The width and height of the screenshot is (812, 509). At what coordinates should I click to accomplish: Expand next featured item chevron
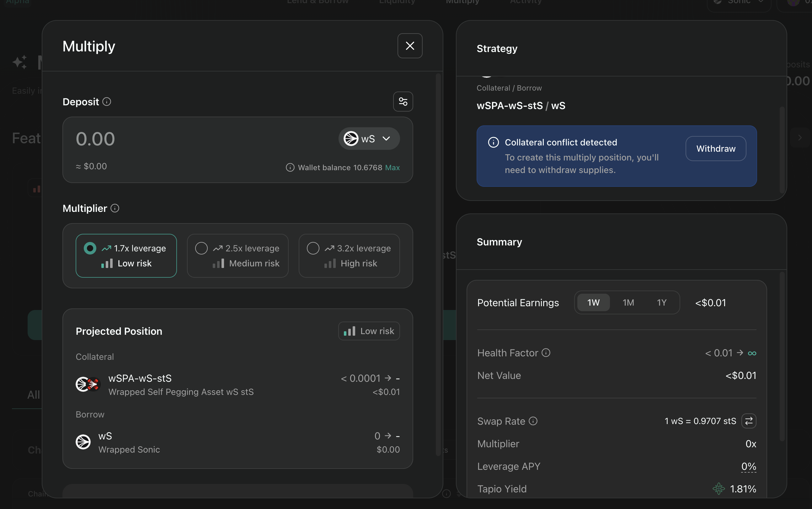pyautogui.click(x=799, y=138)
